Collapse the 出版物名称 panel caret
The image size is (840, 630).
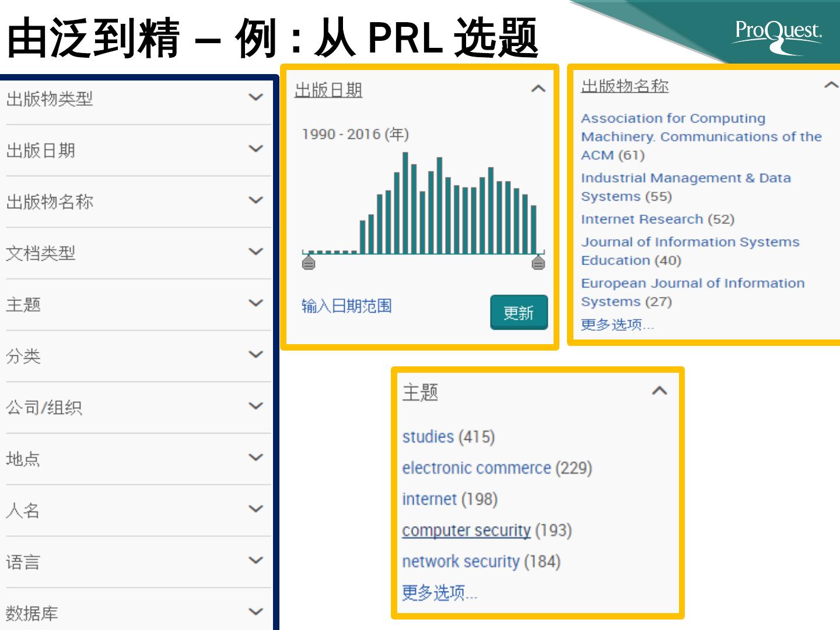pos(831,86)
